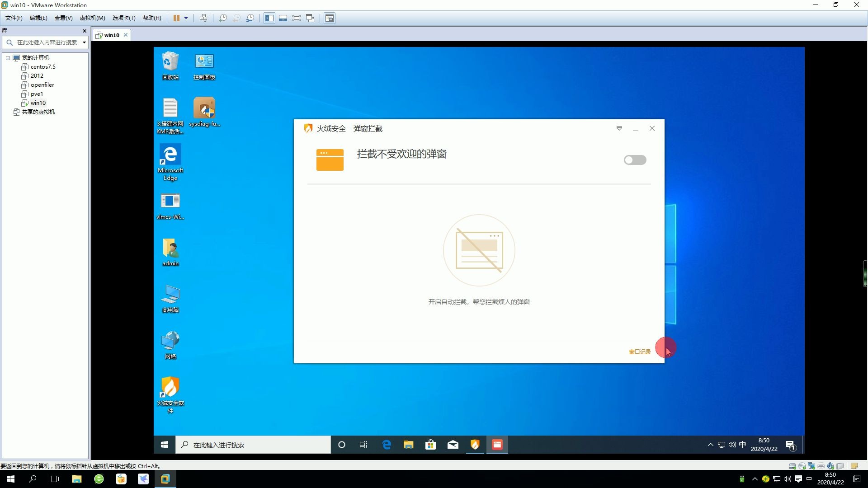Open File Explorer in guest taskbar
The image size is (868, 488).
coord(409,445)
